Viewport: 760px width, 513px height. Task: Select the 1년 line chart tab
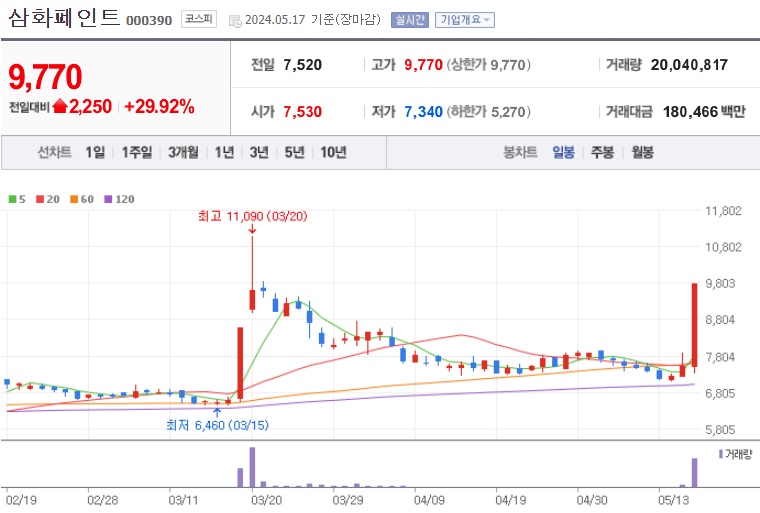[224, 152]
